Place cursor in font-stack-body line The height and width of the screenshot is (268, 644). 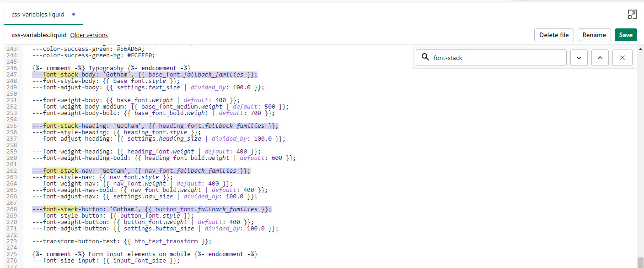tap(145, 75)
